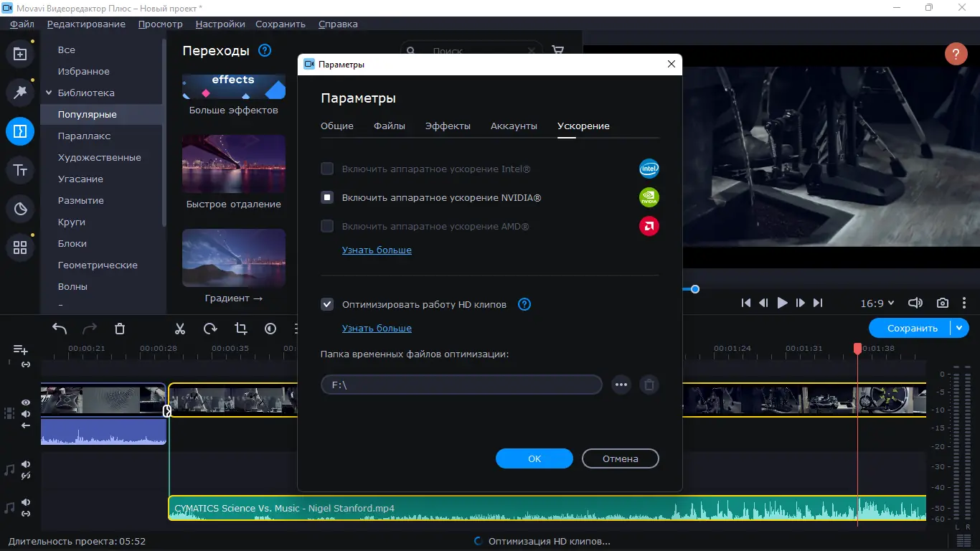Enable AMD hardware acceleration checkbox

pos(327,227)
